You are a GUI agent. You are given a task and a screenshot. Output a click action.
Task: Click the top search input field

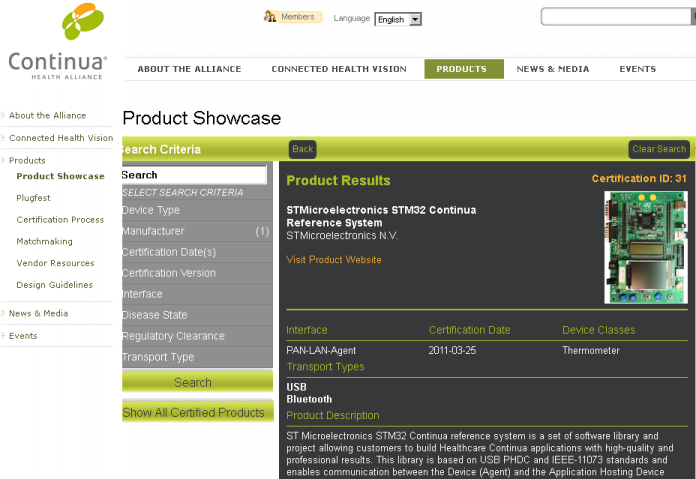[617, 17]
